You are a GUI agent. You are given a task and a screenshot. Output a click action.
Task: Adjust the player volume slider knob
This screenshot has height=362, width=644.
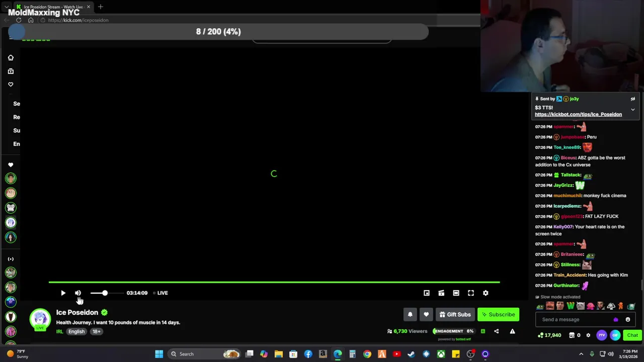[x=105, y=293]
